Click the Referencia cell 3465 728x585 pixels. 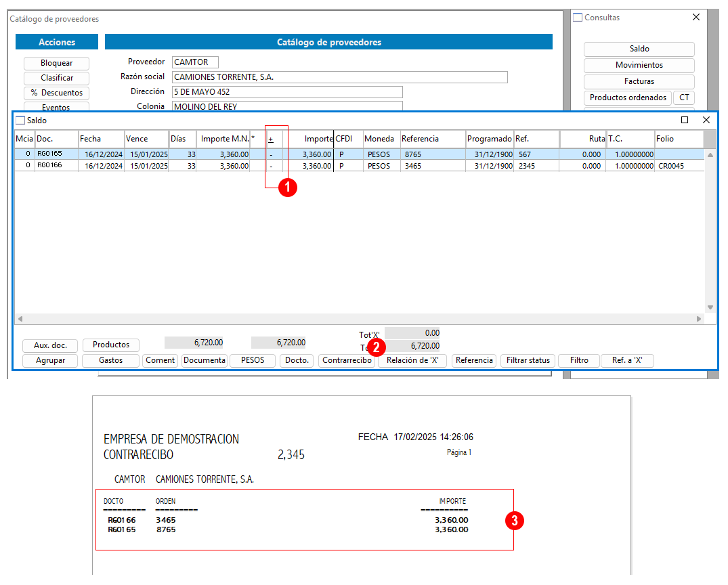(433, 166)
